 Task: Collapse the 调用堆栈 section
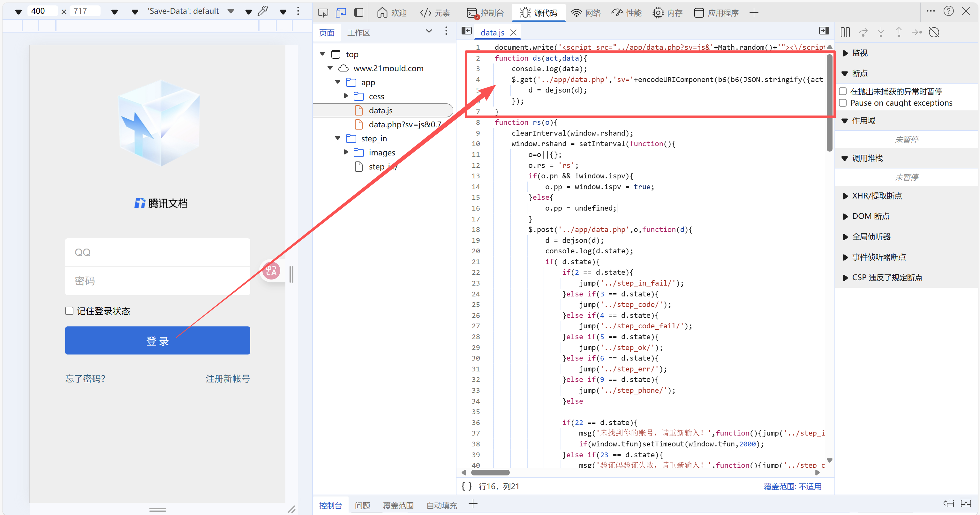[845, 158]
